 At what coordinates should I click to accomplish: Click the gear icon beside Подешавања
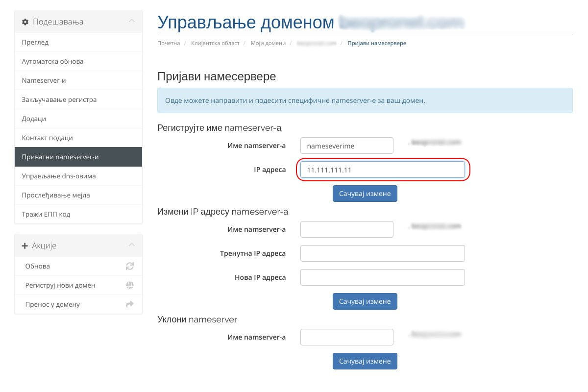point(25,22)
